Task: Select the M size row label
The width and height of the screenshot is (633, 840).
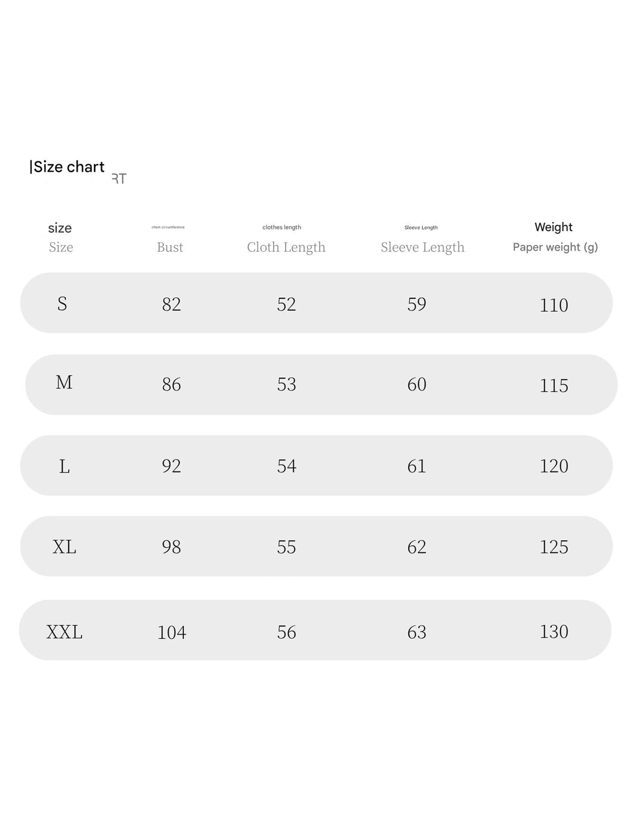Action: (x=64, y=382)
